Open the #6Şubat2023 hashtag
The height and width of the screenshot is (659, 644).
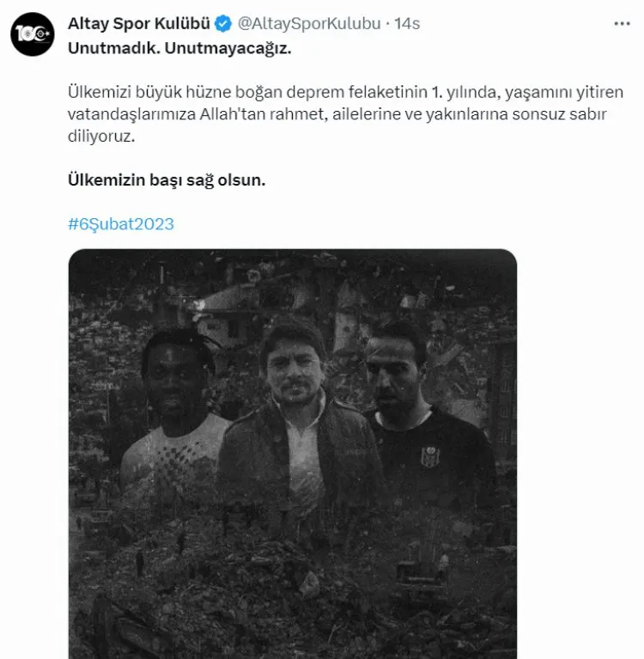click(x=121, y=224)
